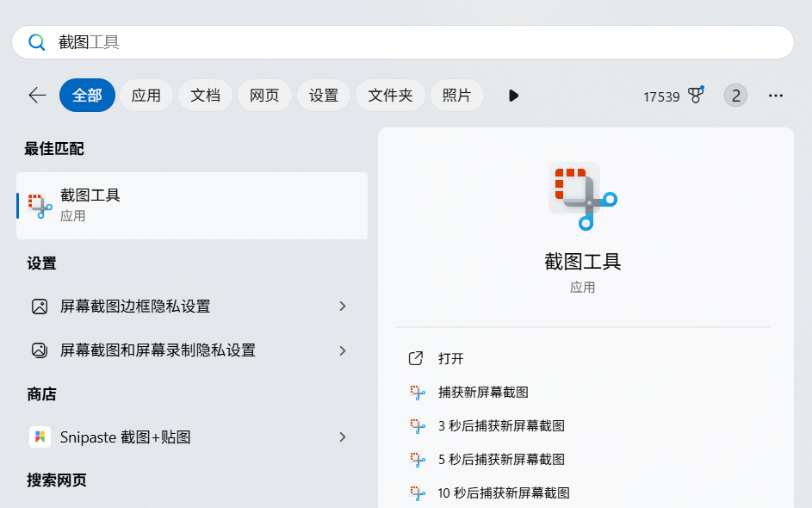Screen dimensions: 812x508
Task: Switch to the 文件夹 filter tab
Action: 390,96
